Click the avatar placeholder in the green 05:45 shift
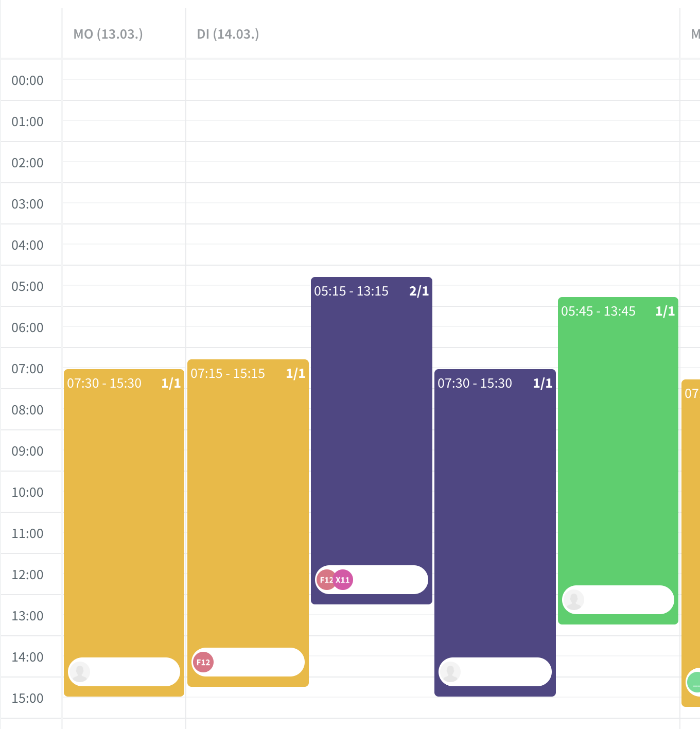Viewport: 700px width, 729px height. tap(574, 599)
